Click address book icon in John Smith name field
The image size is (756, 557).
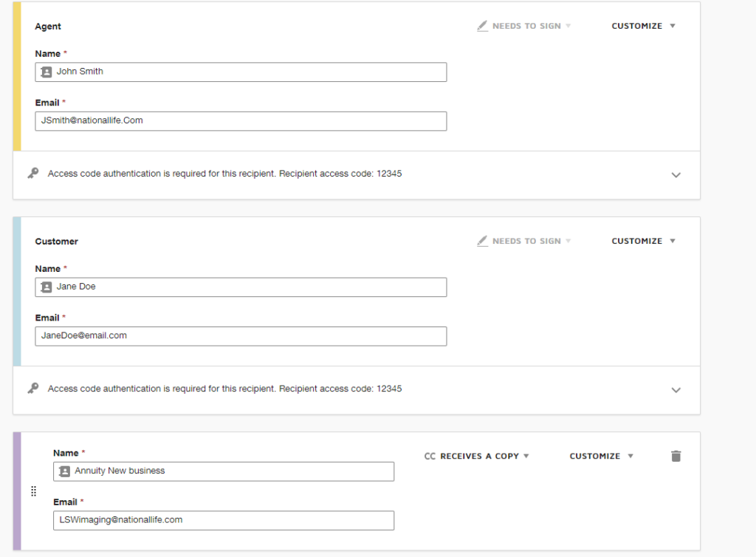[47, 72]
